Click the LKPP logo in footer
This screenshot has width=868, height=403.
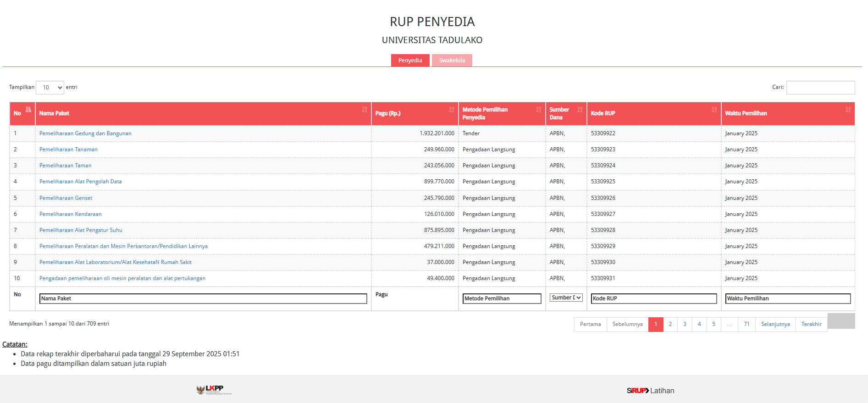click(214, 390)
